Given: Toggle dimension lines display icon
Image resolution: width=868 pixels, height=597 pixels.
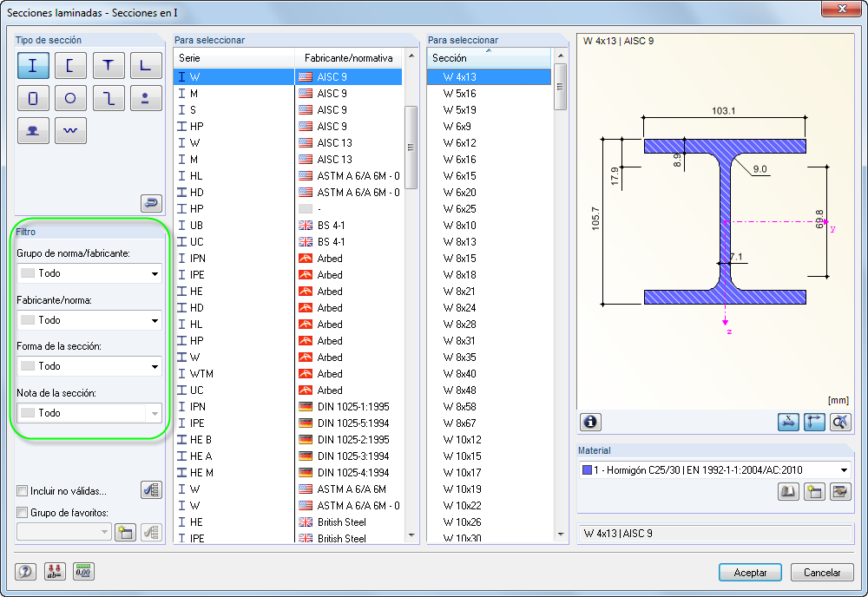Looking at the screenshot, I should click(814, 423).
